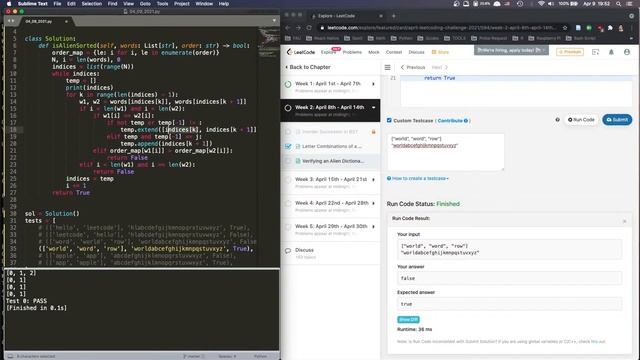The height and width of the screenshot is (360, 640).
Task: Go to the Contest tab on LeetCode
Action: (393, 52)
